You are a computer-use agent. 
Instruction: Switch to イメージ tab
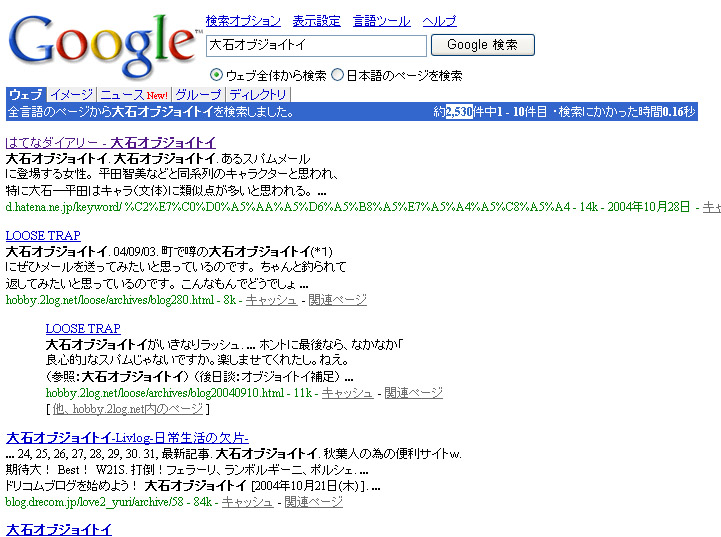coord(72,95)
